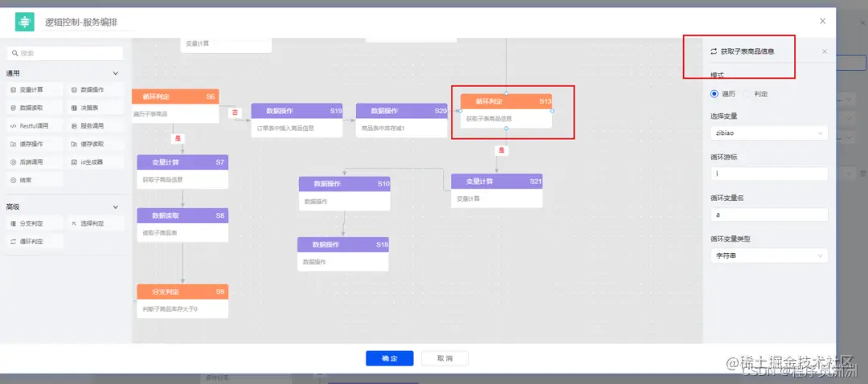
Task: Select the 遍历 mode radio button
Action: 714,94
